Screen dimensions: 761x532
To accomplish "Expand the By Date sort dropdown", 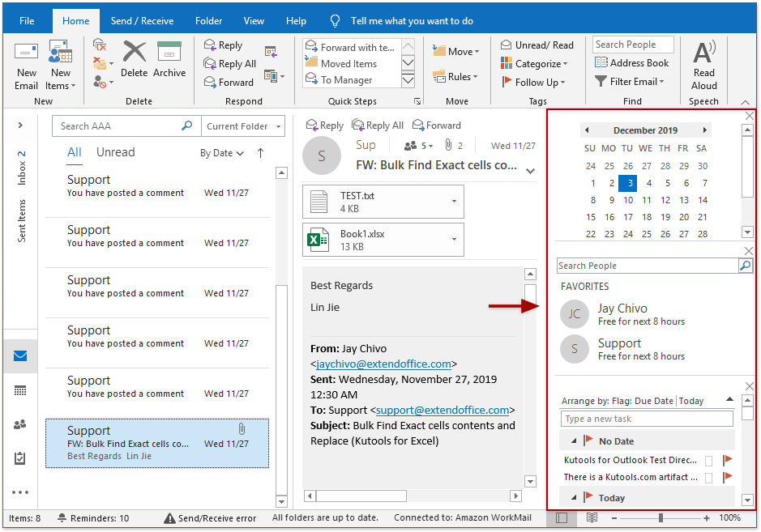I will (223, 153).
